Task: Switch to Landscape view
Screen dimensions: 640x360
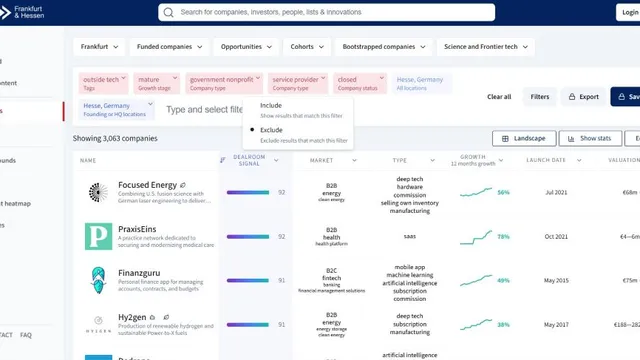Action: point(524,138)
